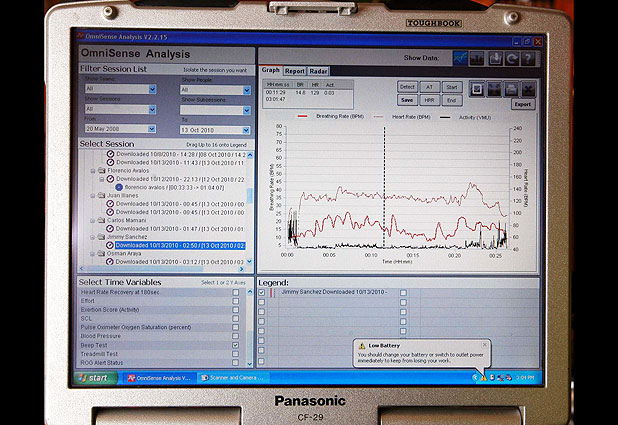Open the To date 13 Oct 2010 dropdown
This screenshot has height=425, width=618.
pyautogui.click(x=246, y=130)
